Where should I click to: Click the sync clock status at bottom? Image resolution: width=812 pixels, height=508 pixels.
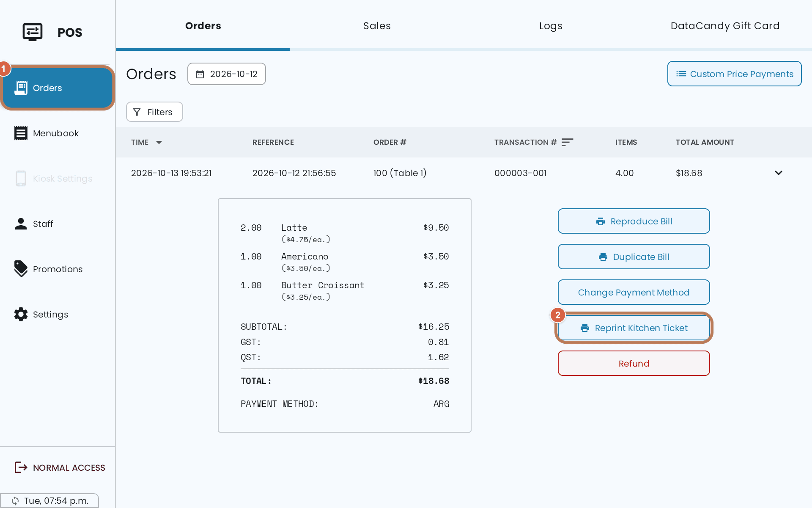[50, 501]
